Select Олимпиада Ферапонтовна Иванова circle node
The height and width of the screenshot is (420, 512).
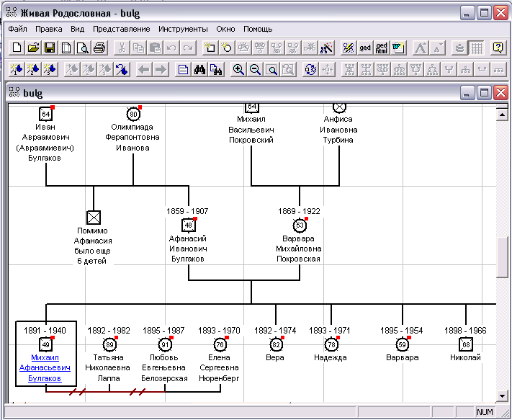click(133, 114)
